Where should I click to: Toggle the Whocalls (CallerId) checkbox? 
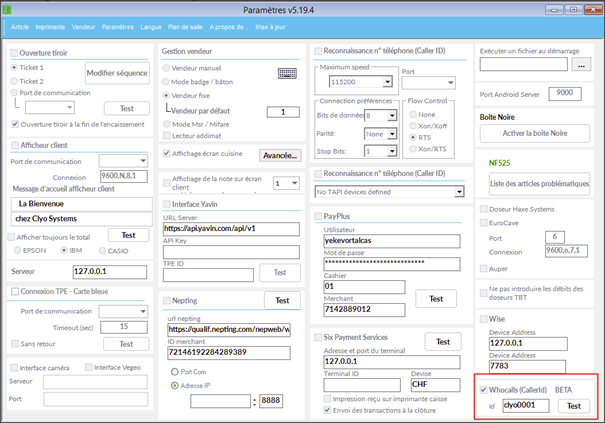click(483, 390)
